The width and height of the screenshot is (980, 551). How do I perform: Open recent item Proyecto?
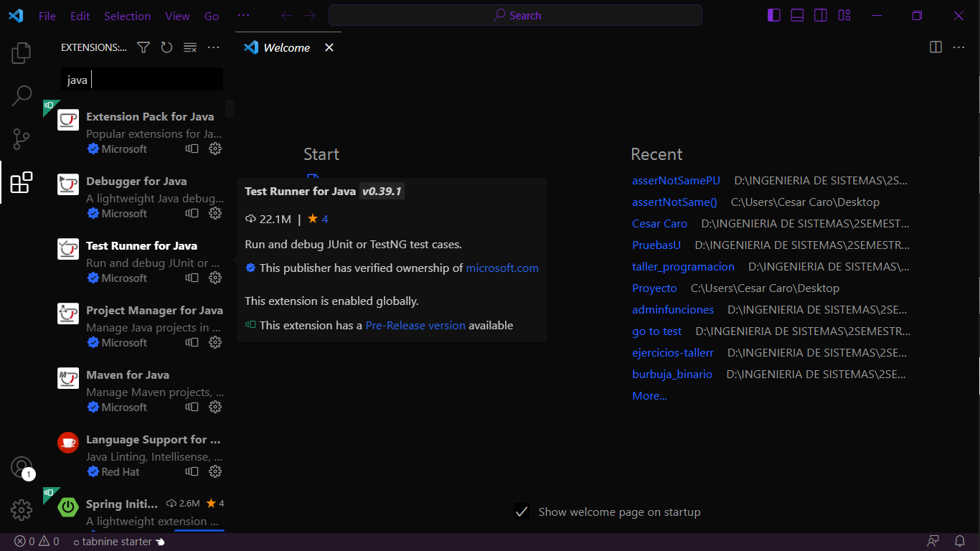(654, 288)
